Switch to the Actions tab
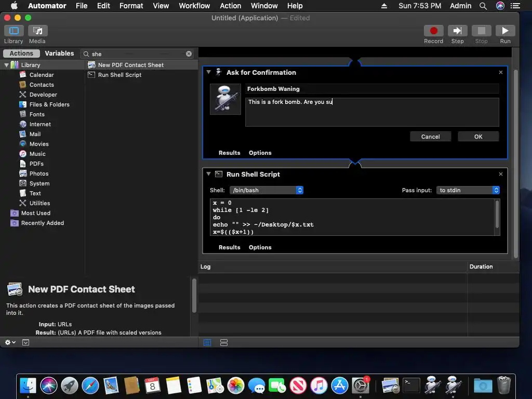 pyautogui.click(x=21, y=54)
